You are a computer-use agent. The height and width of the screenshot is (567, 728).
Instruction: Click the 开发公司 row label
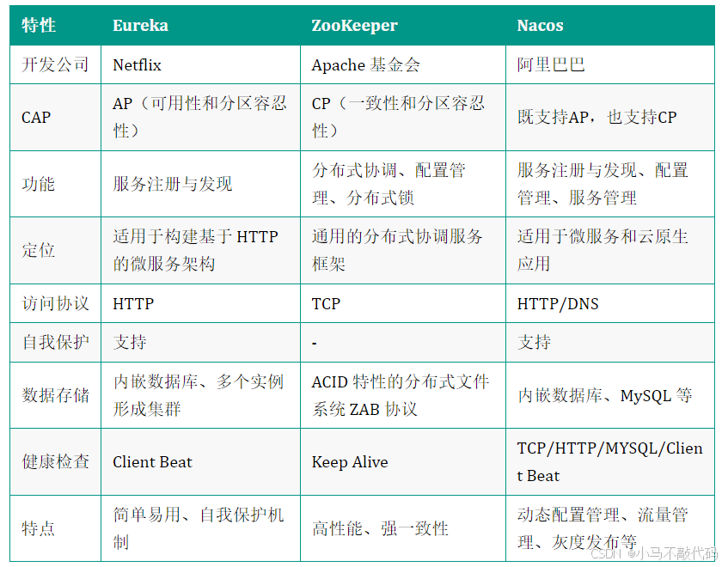56,65
